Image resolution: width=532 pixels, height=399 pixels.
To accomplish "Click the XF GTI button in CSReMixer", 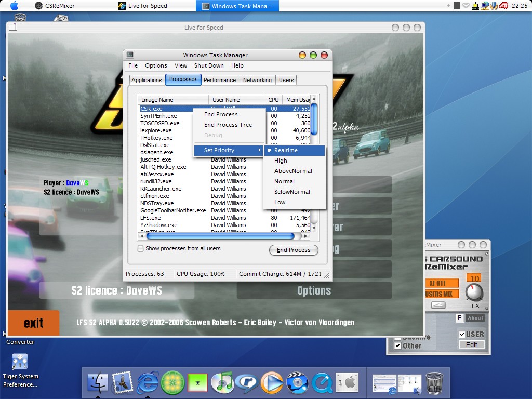I will click(x=441, y=283).
